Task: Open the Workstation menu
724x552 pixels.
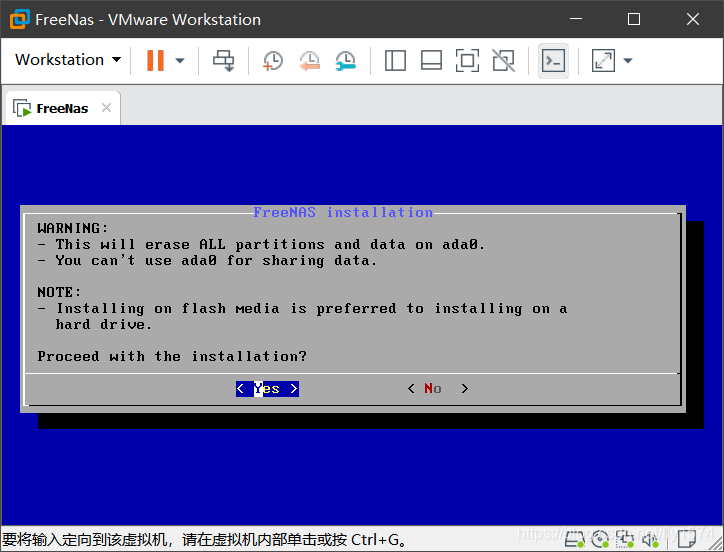Action: point(67,60)
